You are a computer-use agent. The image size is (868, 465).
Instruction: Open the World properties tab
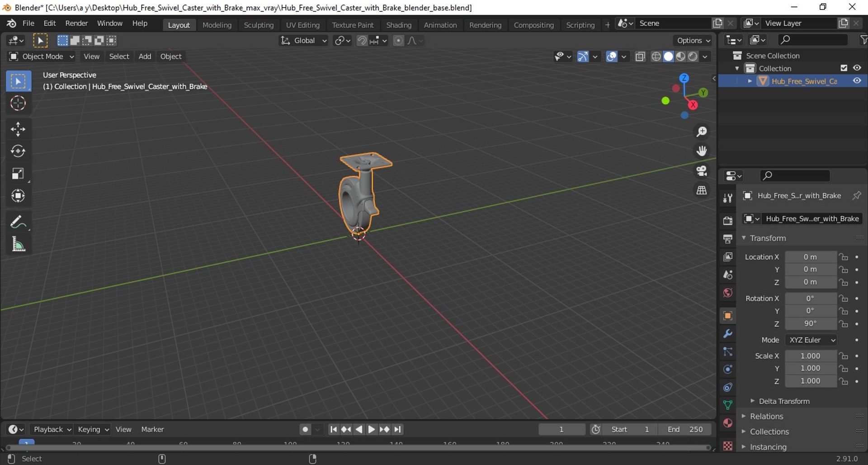727,293
